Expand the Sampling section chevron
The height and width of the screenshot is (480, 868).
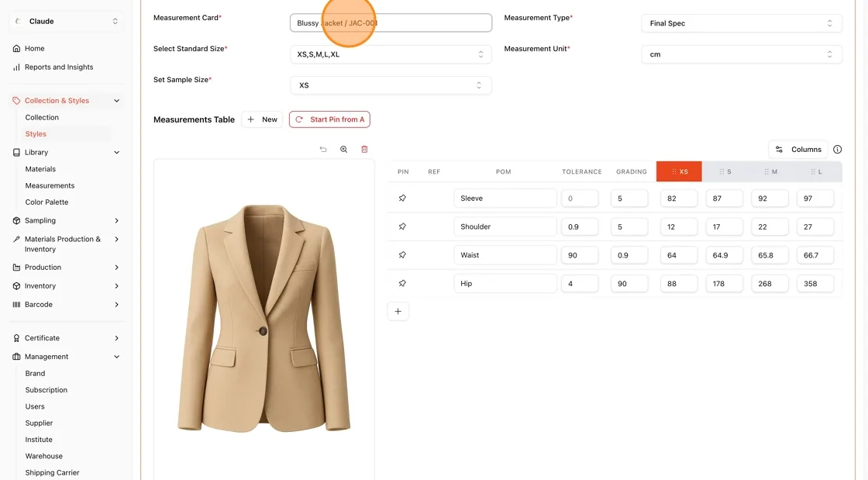click(x=117, y=220)
